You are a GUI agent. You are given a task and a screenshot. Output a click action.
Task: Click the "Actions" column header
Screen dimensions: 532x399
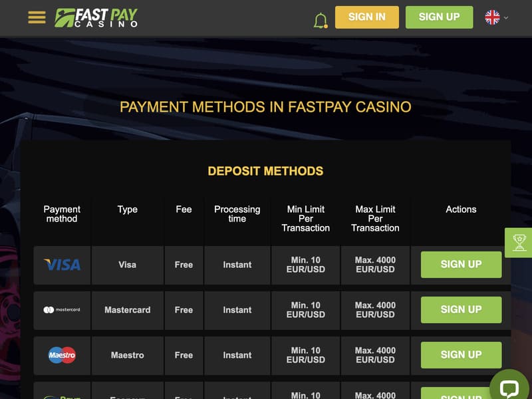coord(461,209)
